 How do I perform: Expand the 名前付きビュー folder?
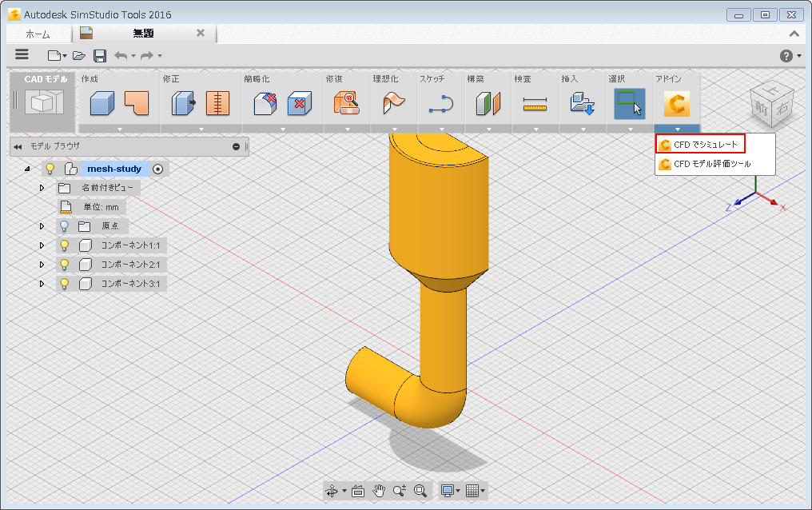click(42, 188)
